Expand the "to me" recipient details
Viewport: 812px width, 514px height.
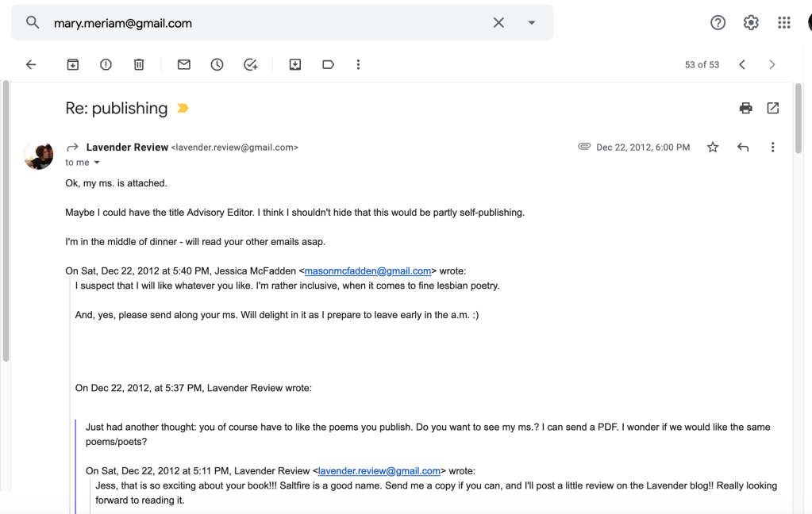click(97, 163)
